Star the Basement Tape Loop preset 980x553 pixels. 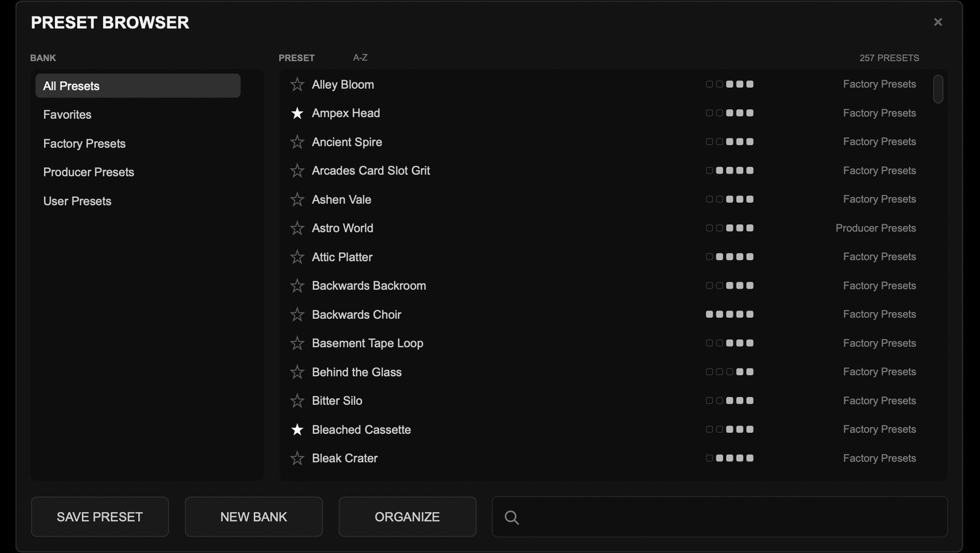[x=297, y=343]
